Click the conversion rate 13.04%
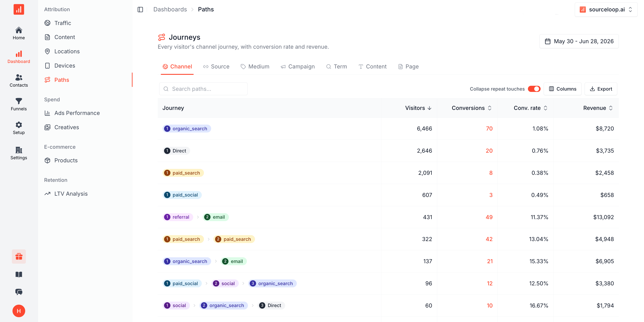 click(x=538, y=239)
